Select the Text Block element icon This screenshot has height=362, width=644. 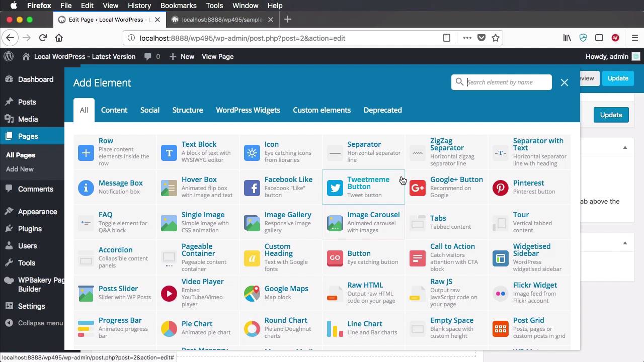(169, 152)
